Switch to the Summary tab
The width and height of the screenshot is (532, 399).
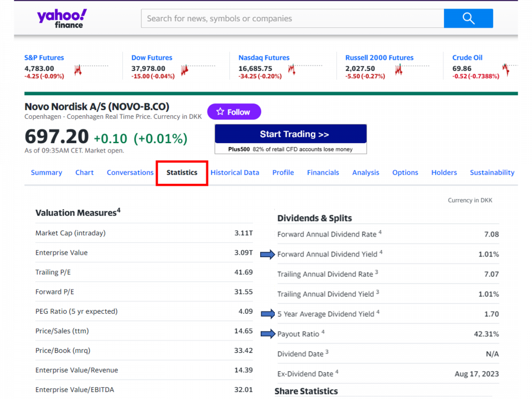47,173
